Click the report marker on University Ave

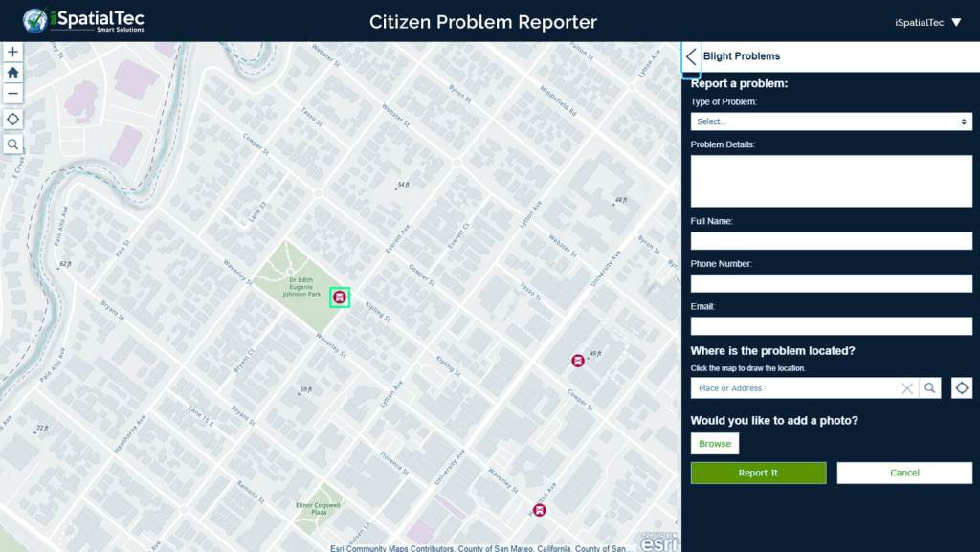(x=578, y=361)
